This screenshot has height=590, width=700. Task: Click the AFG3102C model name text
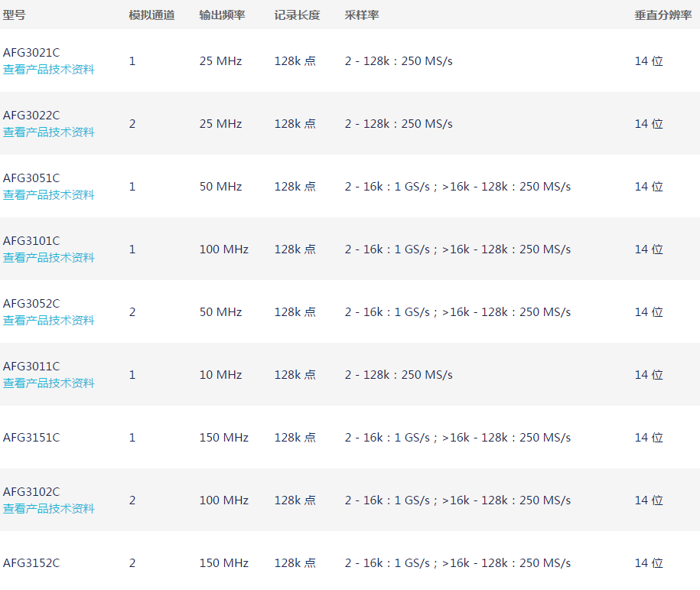31,492
